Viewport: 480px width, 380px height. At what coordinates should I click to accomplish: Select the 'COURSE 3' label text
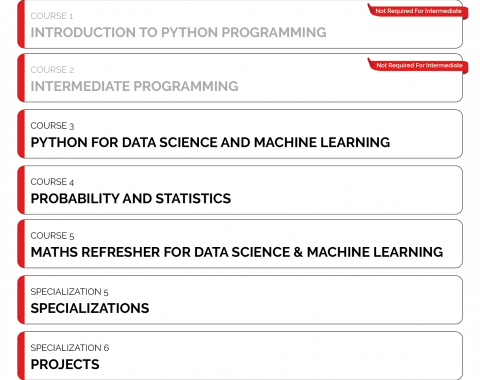pos(52,126)
